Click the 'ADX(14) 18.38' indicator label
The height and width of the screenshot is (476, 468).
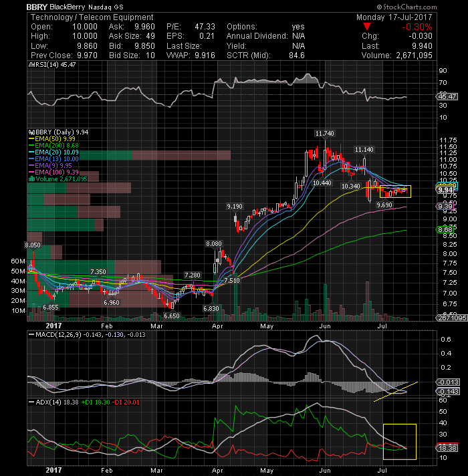point(57,402)
